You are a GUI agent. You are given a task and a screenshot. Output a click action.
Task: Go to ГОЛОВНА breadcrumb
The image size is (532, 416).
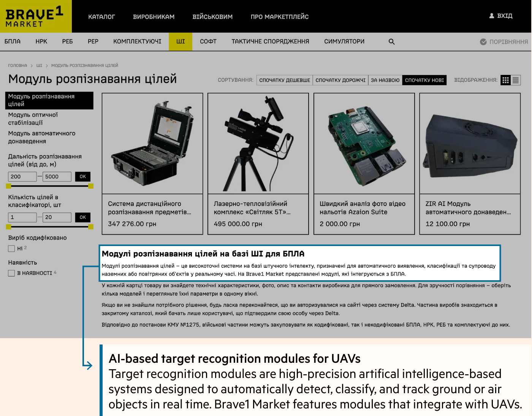pos(17,65)
